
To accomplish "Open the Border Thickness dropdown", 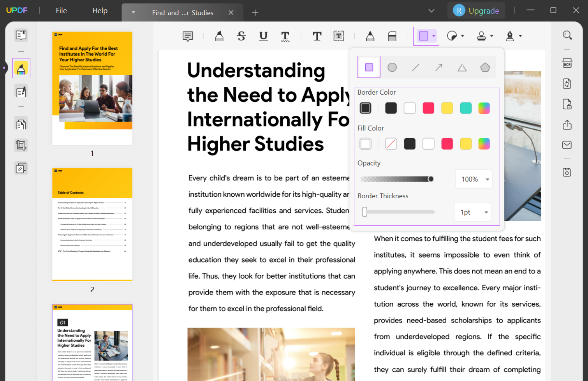I will [x=486, y=212].
